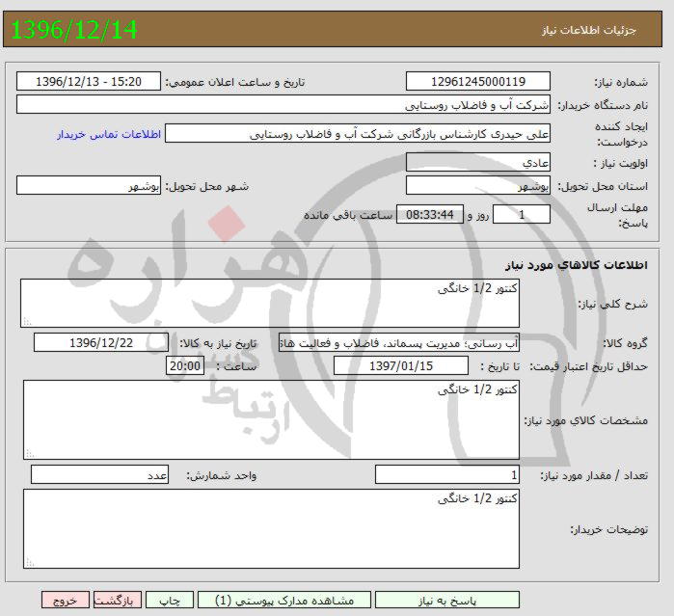This screenshot has width=674, height=616.
Task: Click the resize grip of توضیحات خریدار box
Action: pyautogui.click(x=30, y=562)
